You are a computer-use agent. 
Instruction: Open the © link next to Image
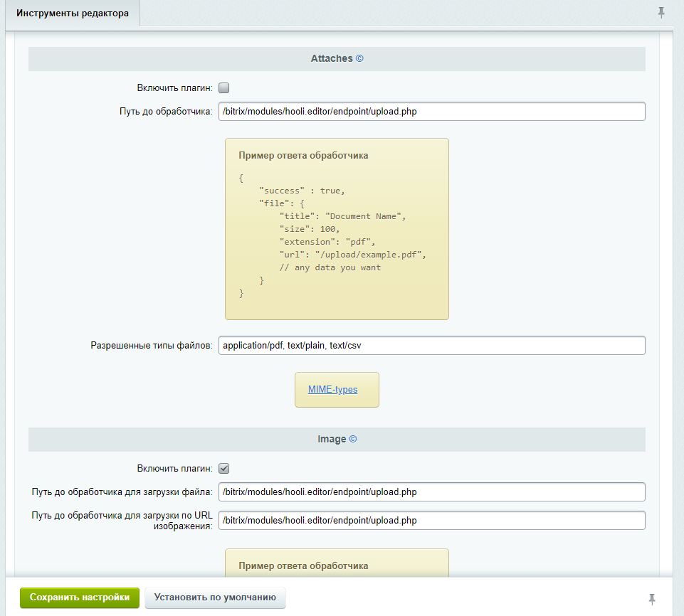353,440
